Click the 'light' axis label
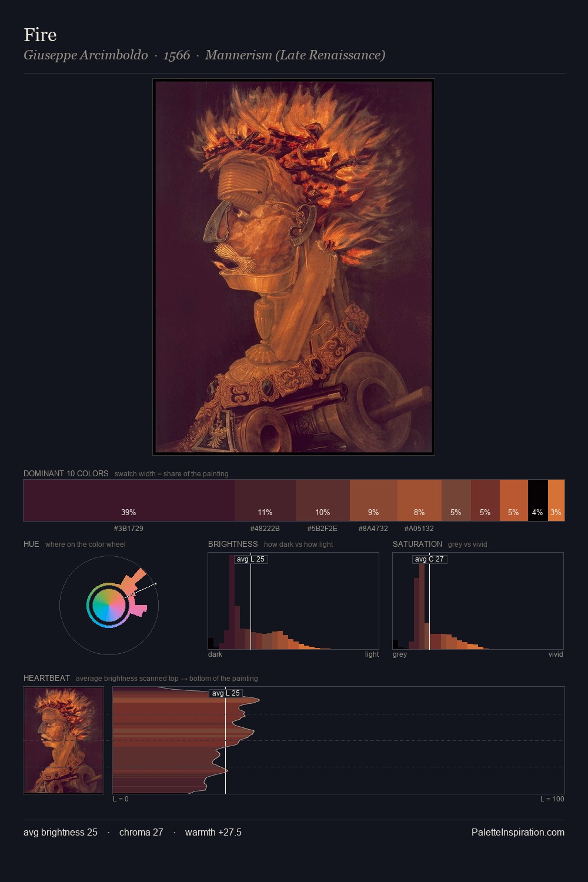 pos(372,654)
